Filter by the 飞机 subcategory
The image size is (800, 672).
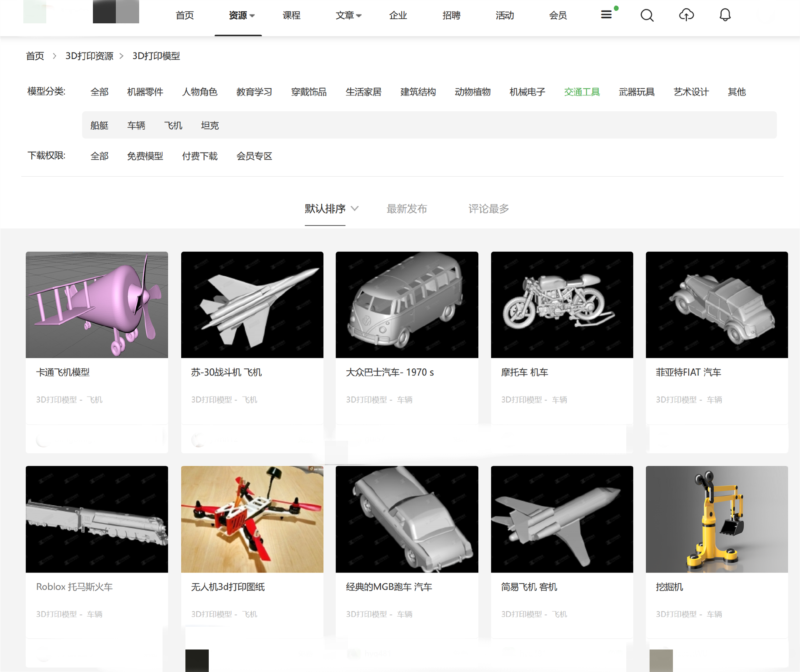[173, 125]
